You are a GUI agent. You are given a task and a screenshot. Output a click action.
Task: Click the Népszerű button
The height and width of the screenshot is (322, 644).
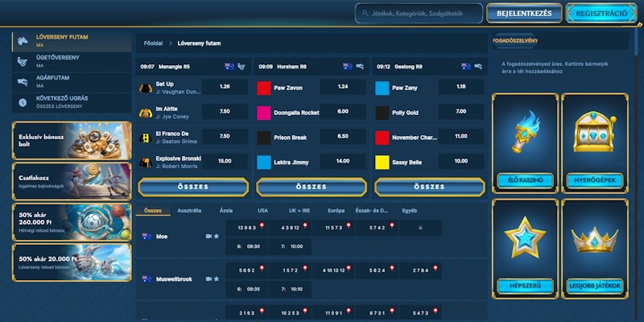point(525,286)
